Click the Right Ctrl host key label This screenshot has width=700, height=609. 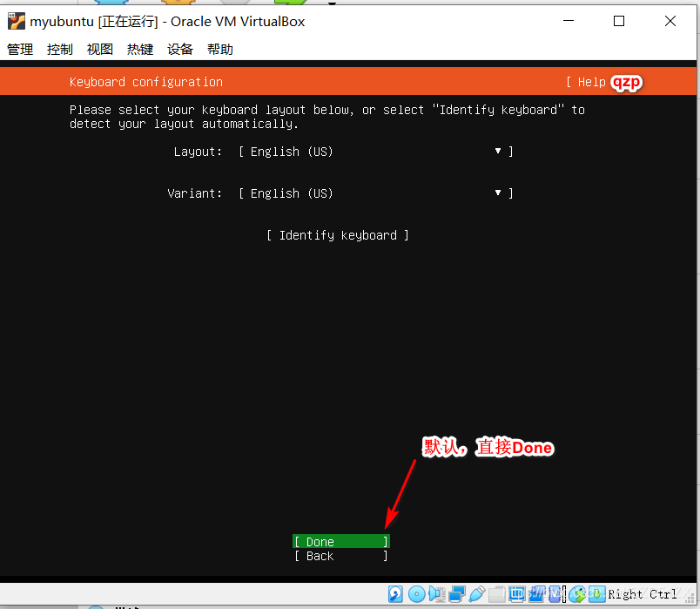point(642,594)
